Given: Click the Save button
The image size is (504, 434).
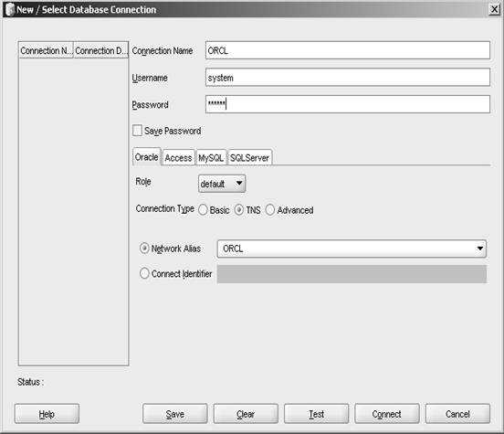Looking at the screenshot, I should (x=175, y=414).
